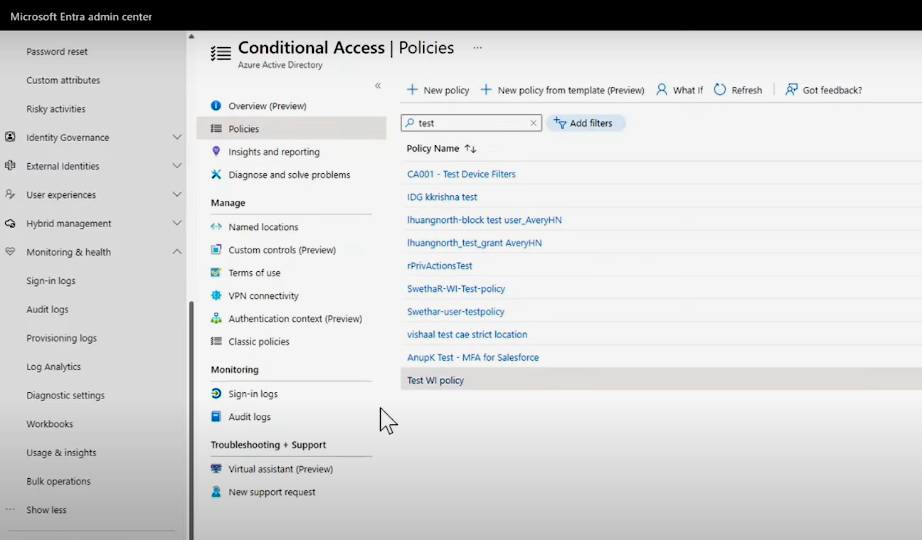Select the Test WI policy row
The image size is (922, 540).
661,380
